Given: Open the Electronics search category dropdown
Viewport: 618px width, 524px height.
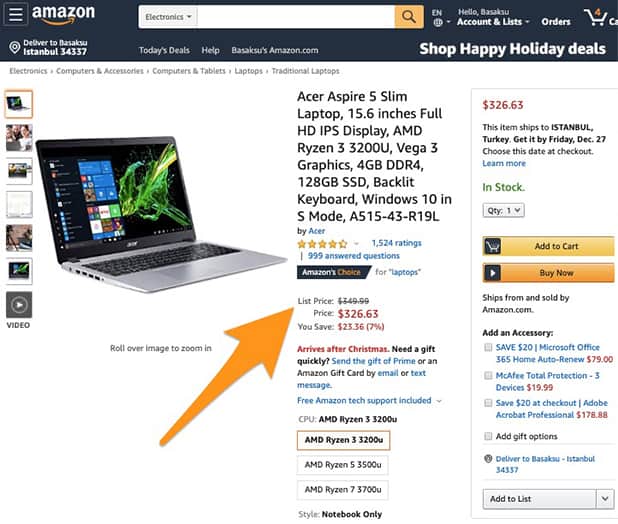Looking at the screenshot, I should (x=168, y=17).
